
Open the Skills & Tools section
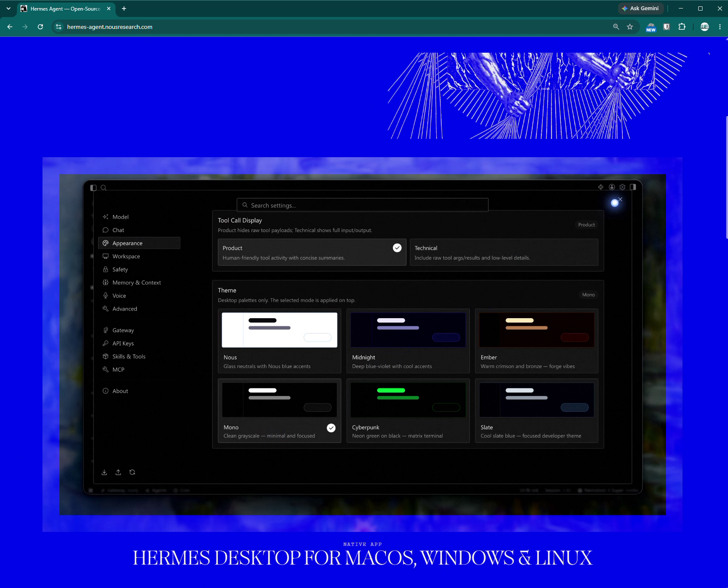click(x=139, y=356)
